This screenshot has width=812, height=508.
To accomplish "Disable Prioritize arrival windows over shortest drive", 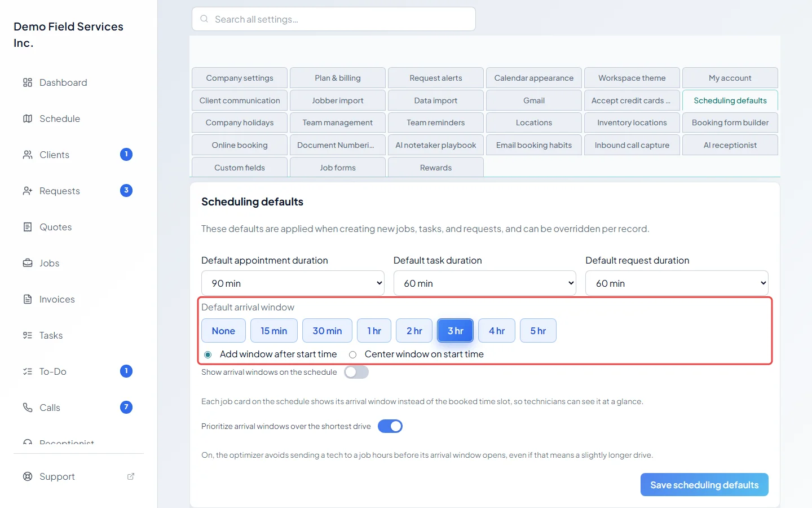I will click(390, 426).
